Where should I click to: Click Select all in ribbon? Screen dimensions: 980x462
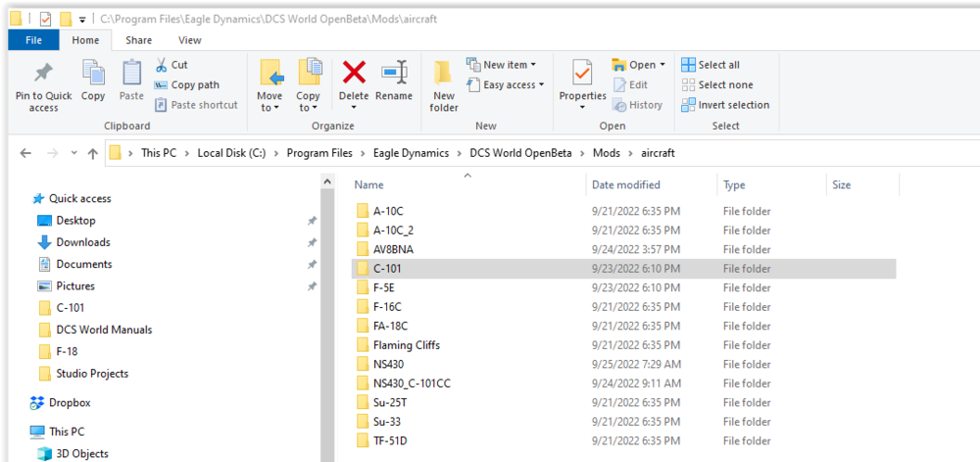[710, 65]
